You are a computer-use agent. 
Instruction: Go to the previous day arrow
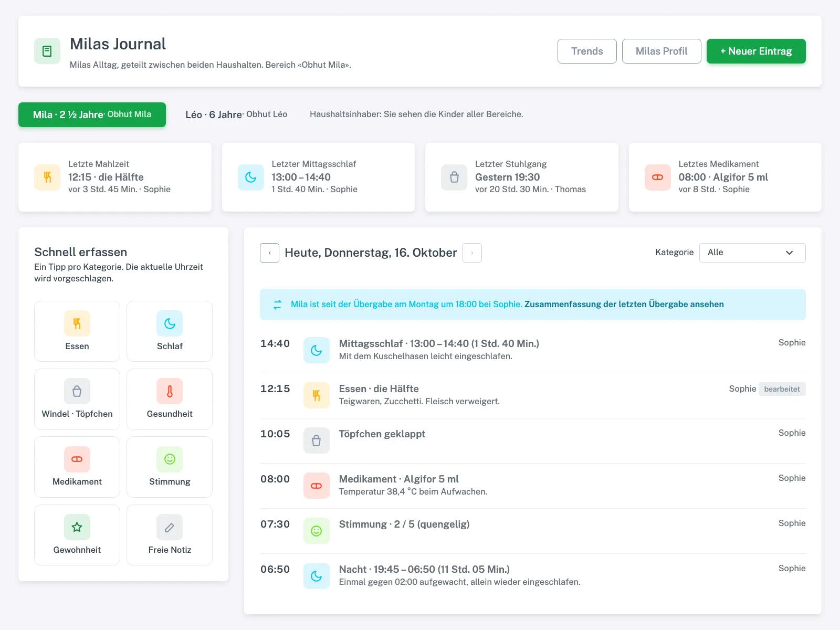[269, 253]
